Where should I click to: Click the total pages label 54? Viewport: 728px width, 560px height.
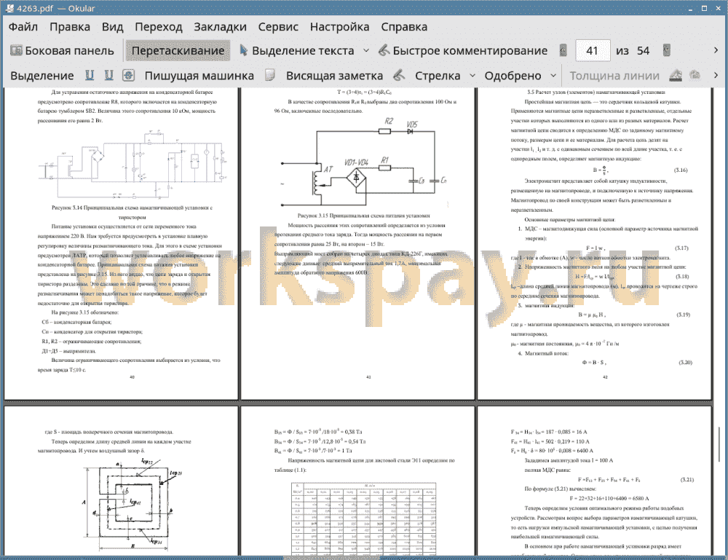click(x=643, y=51)
